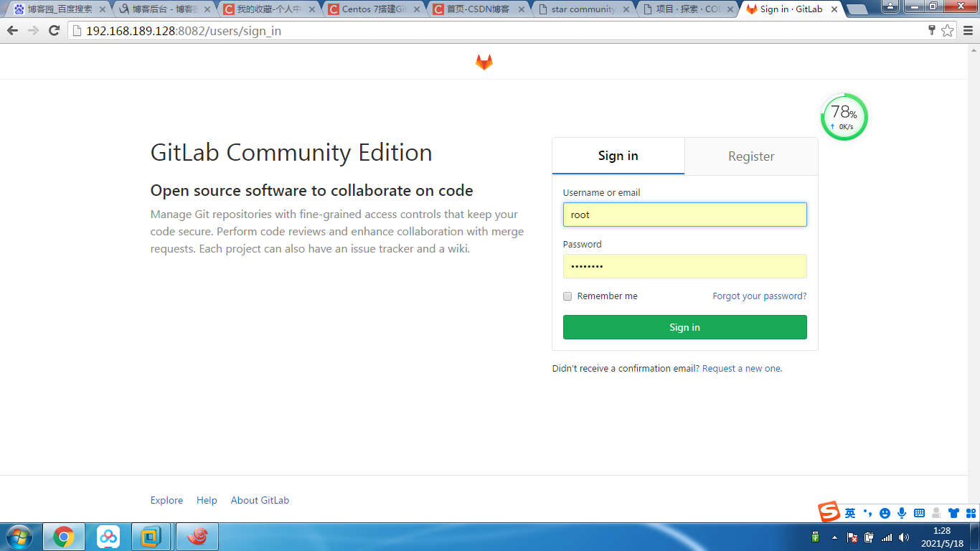This screenshot has width=980, height=551.
Task: Open the About GitLab footer link
Action: pos(260,501)
